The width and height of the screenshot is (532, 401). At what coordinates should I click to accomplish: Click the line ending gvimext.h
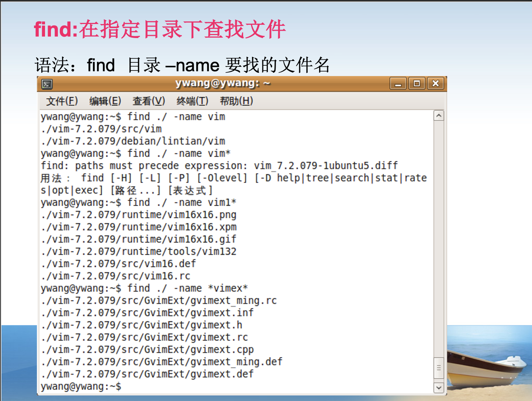142,325
